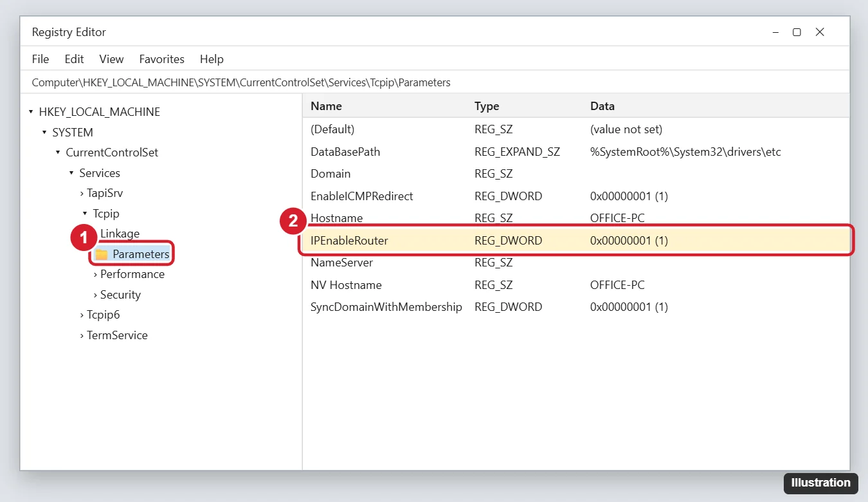This screenshot has width=868, height=502.
Task: Open the File menu
Action: (41, 59)
